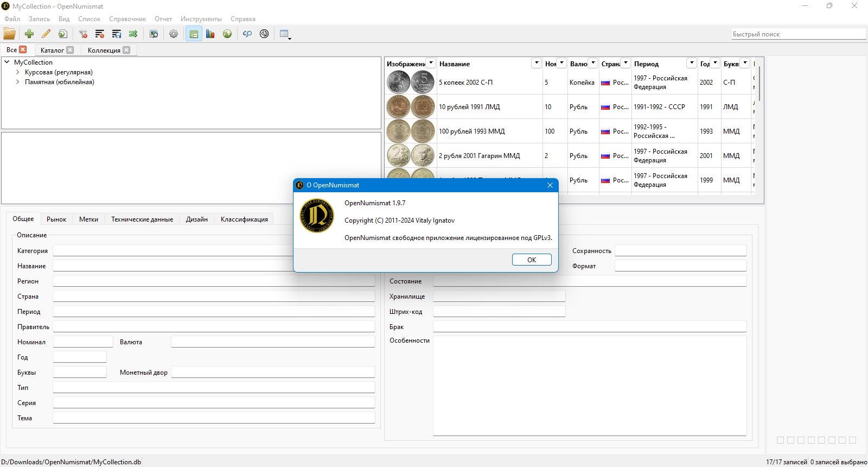Click the Быстрый поиск search field
This screenshot has width=868, height=467.
tap(799, 34)
